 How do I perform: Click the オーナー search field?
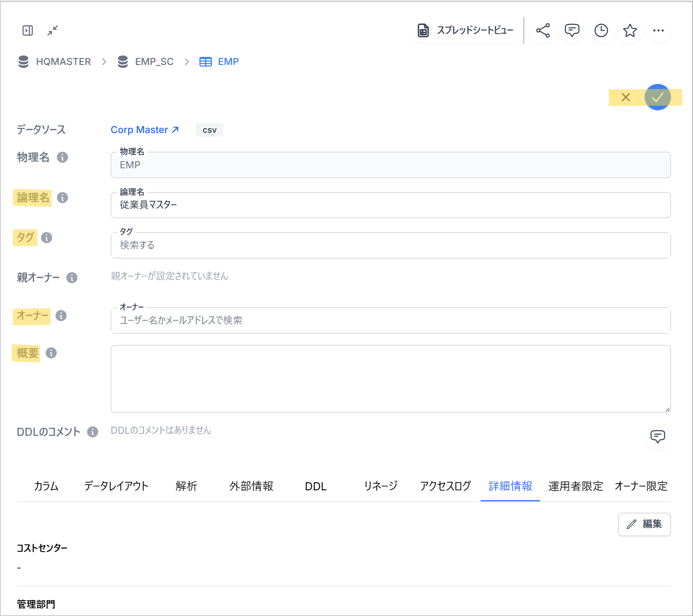(390, 320)
